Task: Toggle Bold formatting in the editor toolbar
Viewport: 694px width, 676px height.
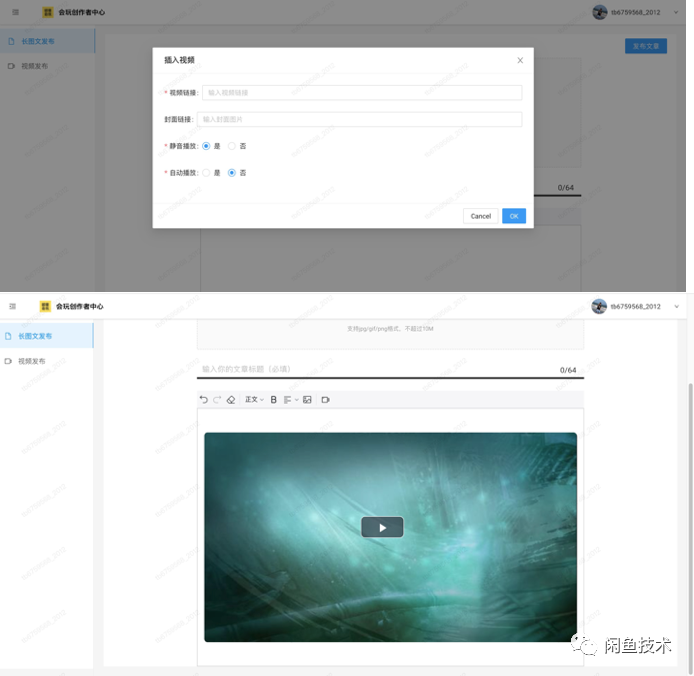Action: 274,400
